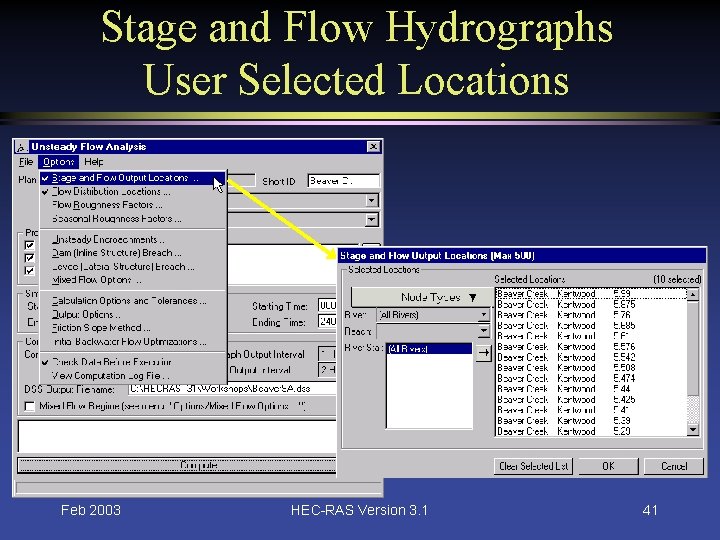Click the Clear Selected List button

(534, 466)
